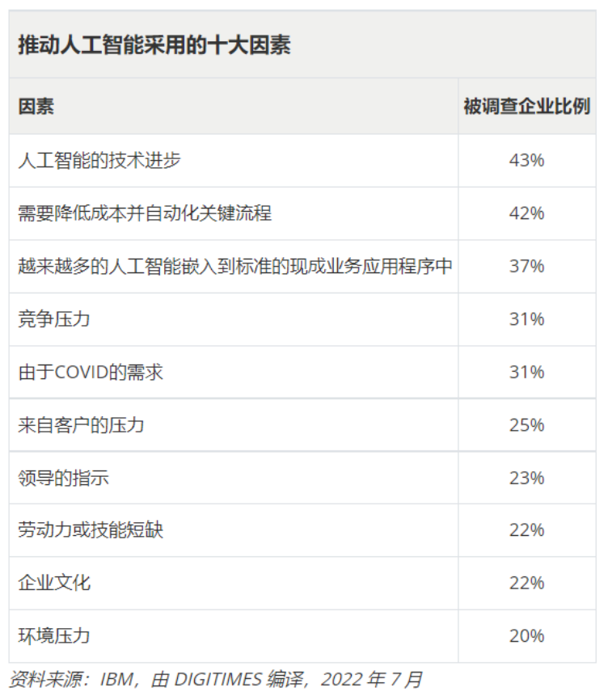Select the 被调查企业比例 column header
The width and height of the screenshot is (608, 700).
click(527, 106)
